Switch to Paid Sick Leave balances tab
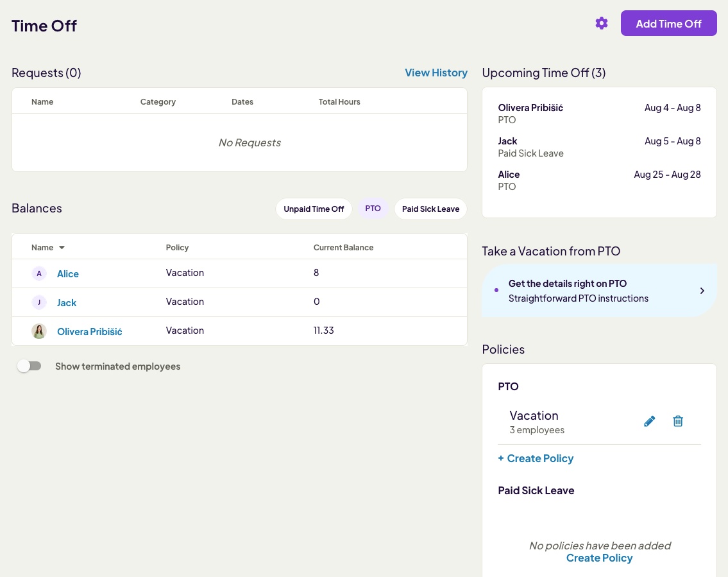 tap(430, 209)
